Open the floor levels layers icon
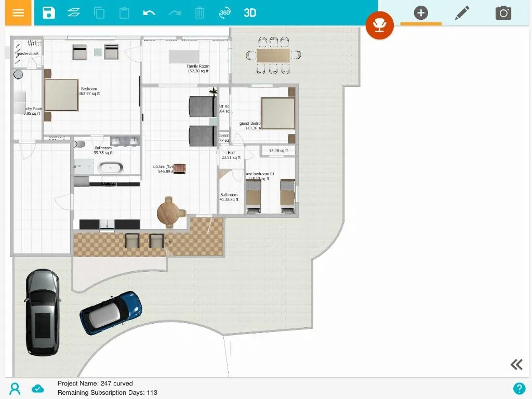Viewport: 532px width, 399px height. [x=74, y=13]
